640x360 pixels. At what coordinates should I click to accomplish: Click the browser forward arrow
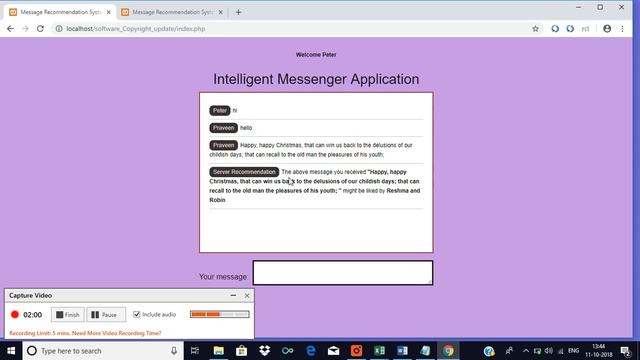pos(25,29)
